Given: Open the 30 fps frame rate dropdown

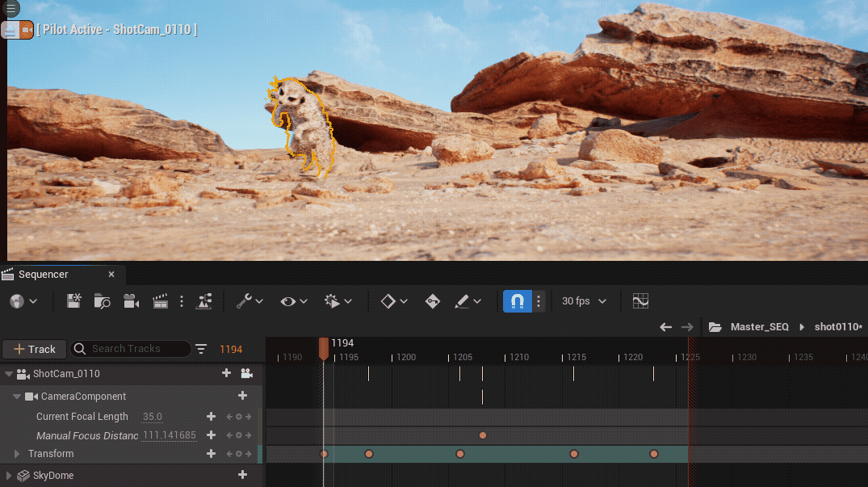Looking at the screenshot, I should click(x=585, y=301).
